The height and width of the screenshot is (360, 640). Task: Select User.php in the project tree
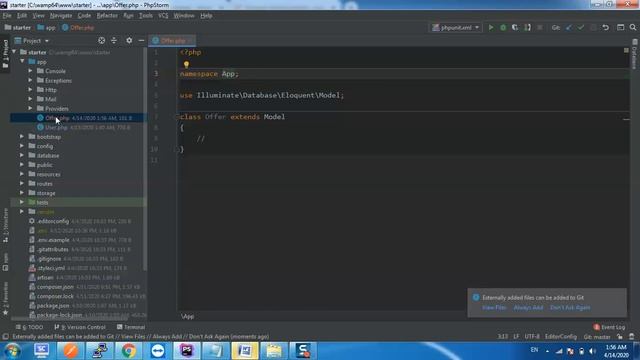click(x=56, y=127)
